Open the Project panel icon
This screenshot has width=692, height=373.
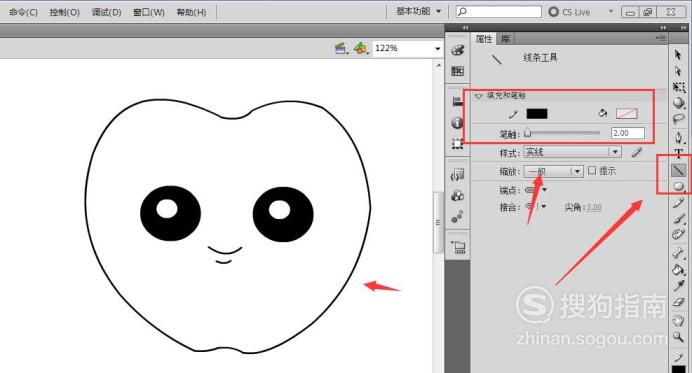coord(458,247)
